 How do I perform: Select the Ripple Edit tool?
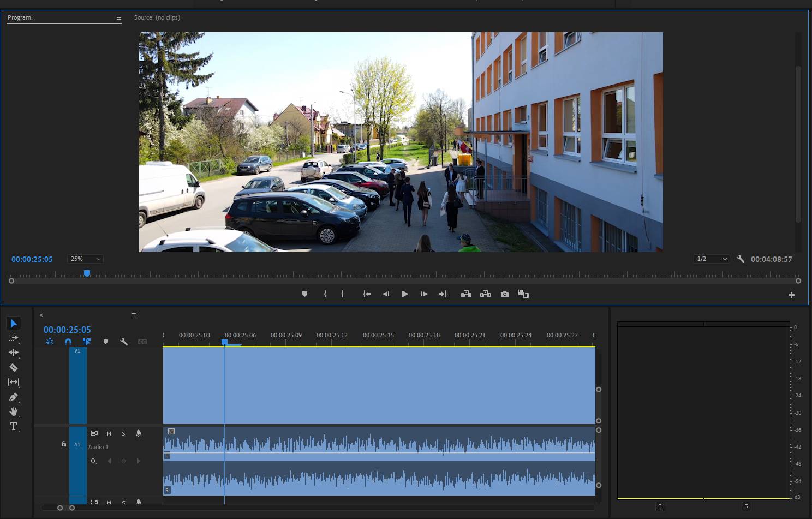click(14, 353)
